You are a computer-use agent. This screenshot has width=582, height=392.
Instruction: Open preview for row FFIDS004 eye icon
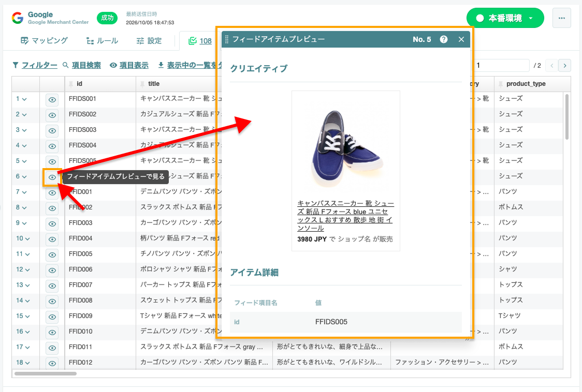point(52,146)
